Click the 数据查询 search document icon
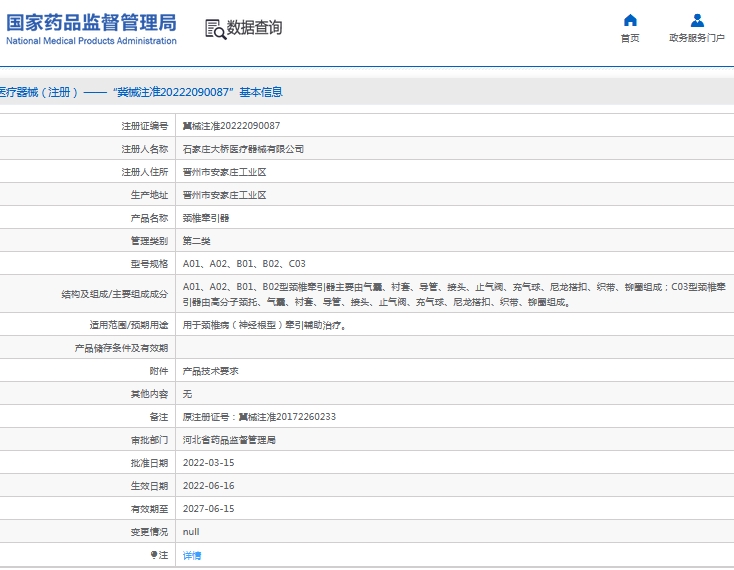This screenshot has height=570, width=734. point(215,29)
